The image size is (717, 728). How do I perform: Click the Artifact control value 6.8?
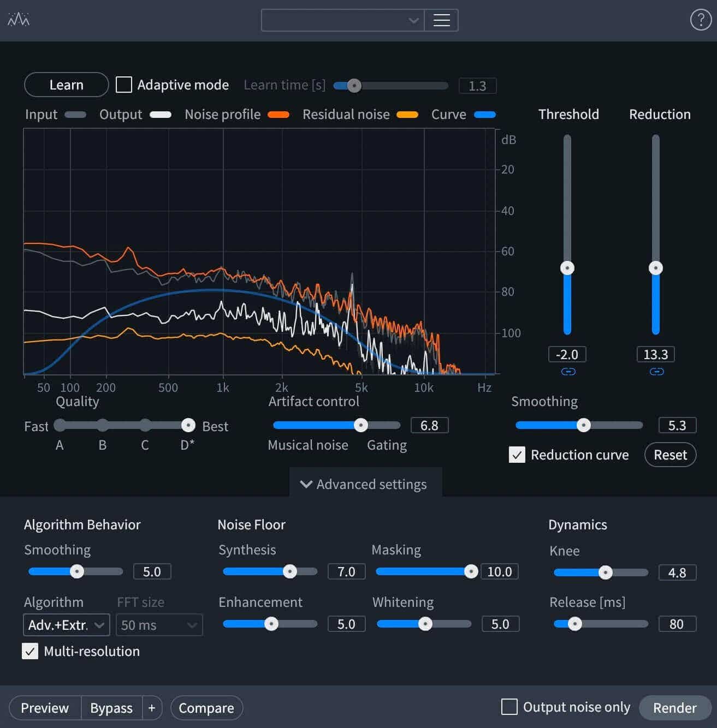click(430, 425)
